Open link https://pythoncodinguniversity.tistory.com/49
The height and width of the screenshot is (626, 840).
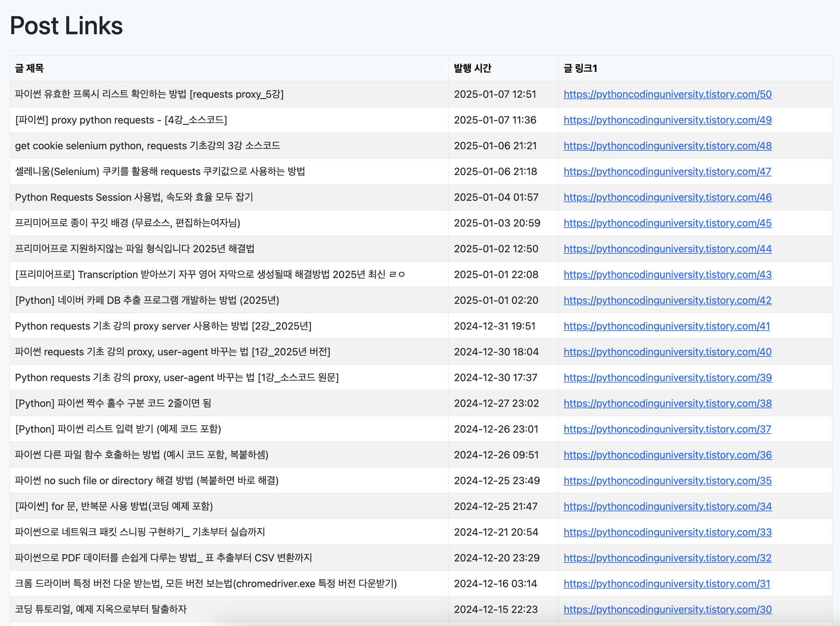(667, 120)
